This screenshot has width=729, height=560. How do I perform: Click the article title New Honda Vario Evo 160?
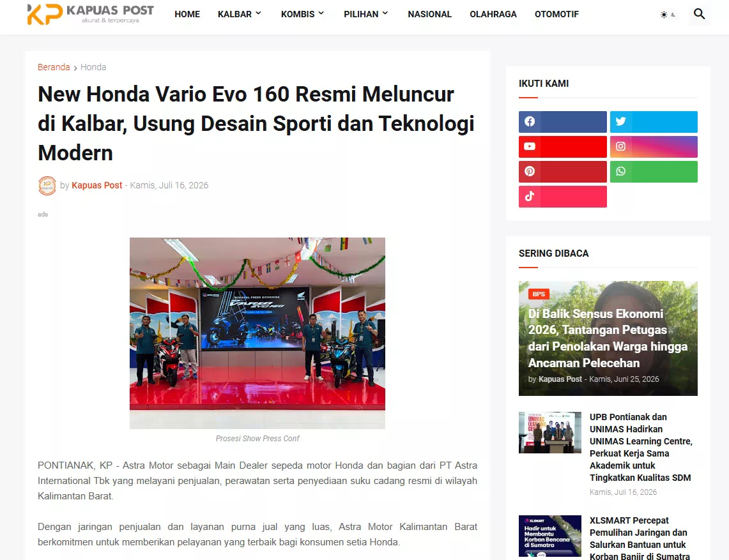pyautogui.click(x=256, y=124)
